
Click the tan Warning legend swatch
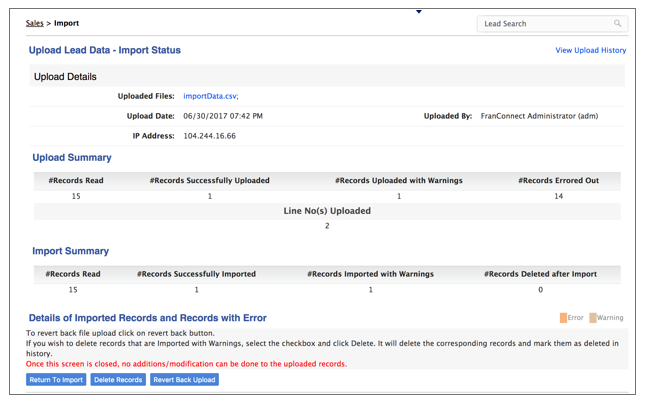593,318
